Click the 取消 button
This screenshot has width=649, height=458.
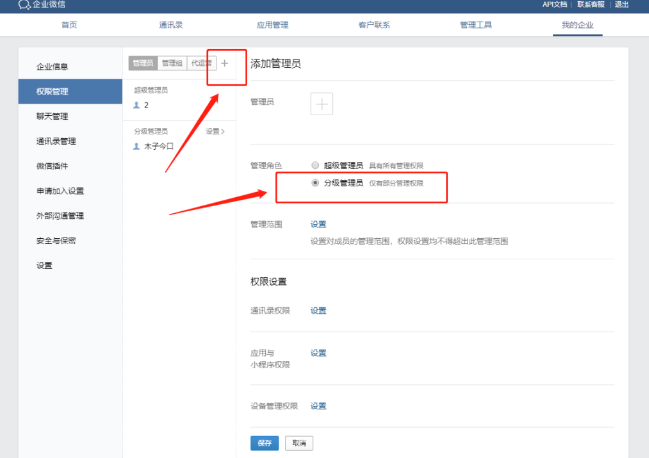297,442
